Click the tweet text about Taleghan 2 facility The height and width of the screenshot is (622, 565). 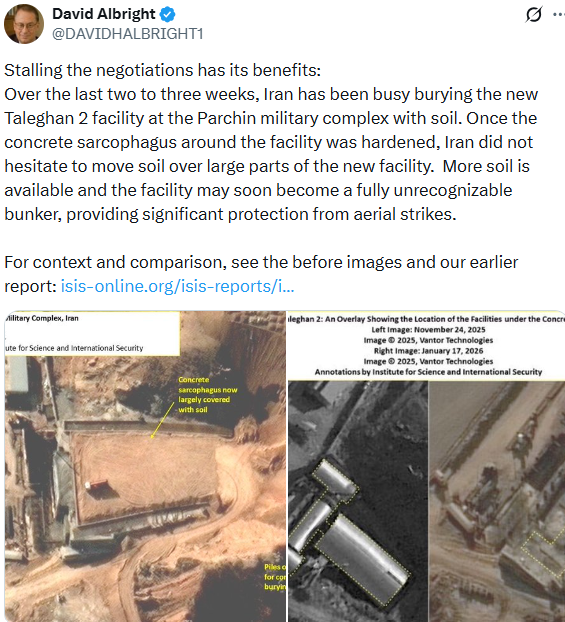(271, 142)
